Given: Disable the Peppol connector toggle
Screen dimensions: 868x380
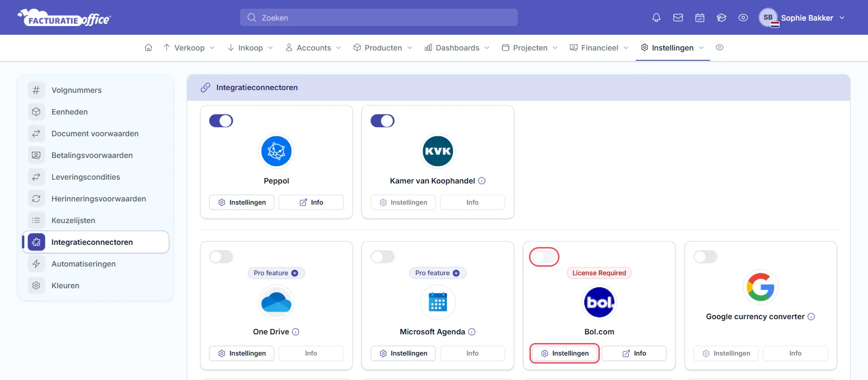Looking at the screenshot, I should (221, 121).
